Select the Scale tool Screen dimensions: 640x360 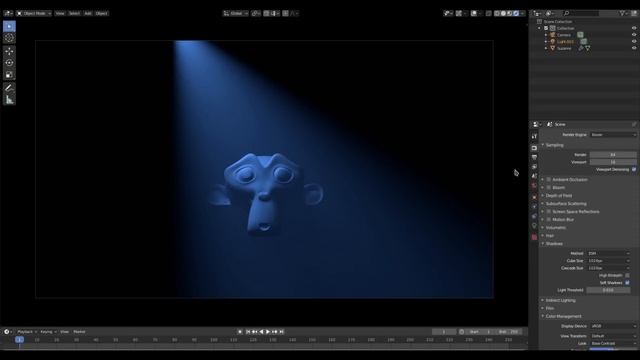coord(9,75)
